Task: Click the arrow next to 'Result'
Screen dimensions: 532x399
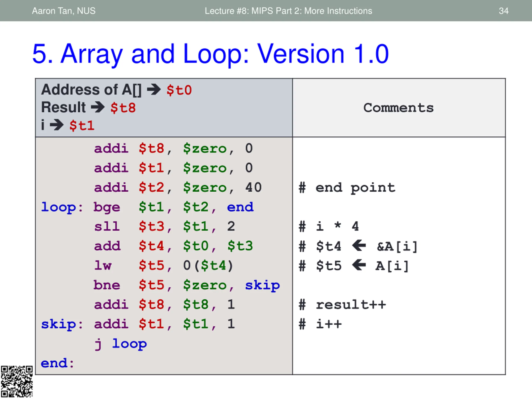Action: (98, 107)
